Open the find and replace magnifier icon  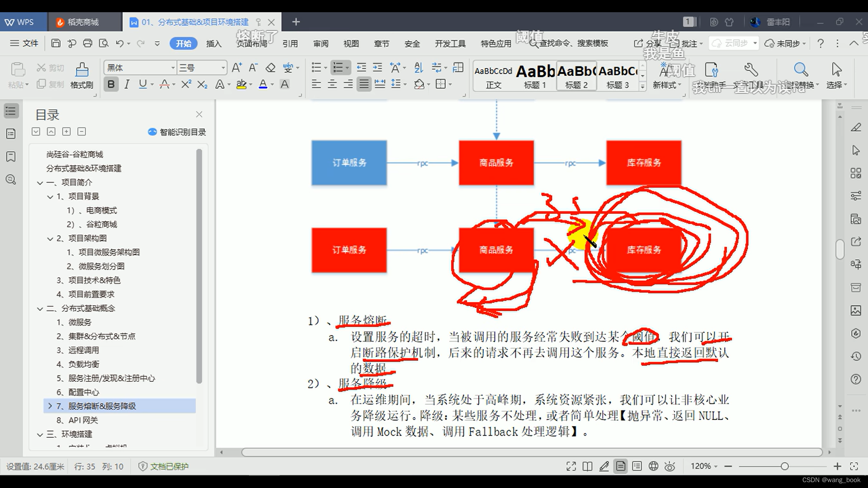[x=801, y=70]
